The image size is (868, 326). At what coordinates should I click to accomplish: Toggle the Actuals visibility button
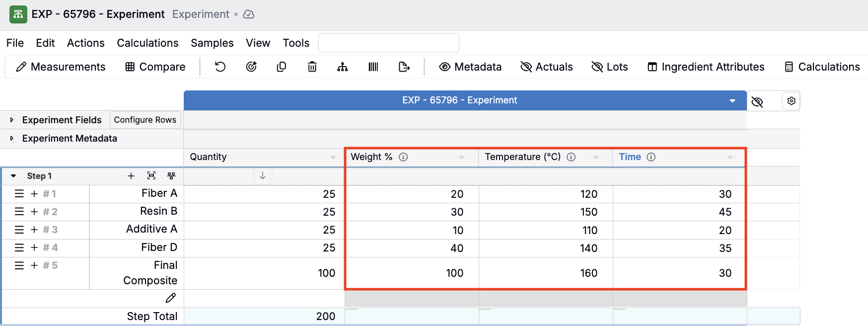(x=546, y=67)
